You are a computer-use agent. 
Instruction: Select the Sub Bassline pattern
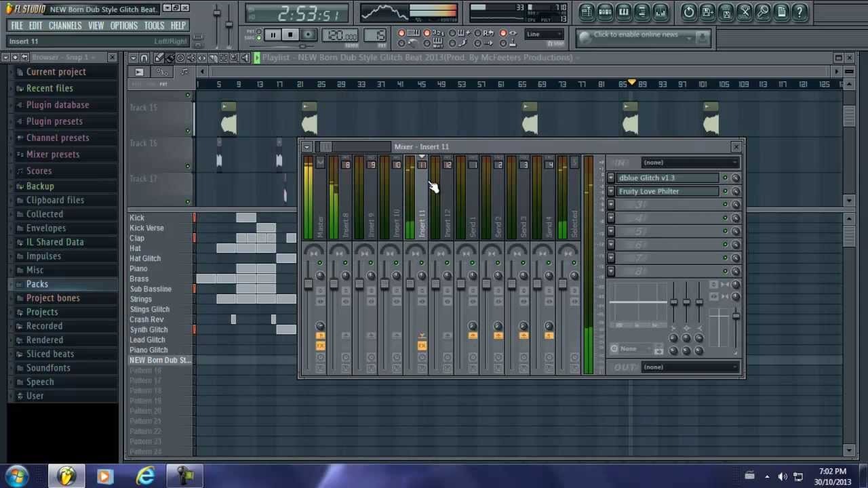pyautogui.click(x=151, y=289)
